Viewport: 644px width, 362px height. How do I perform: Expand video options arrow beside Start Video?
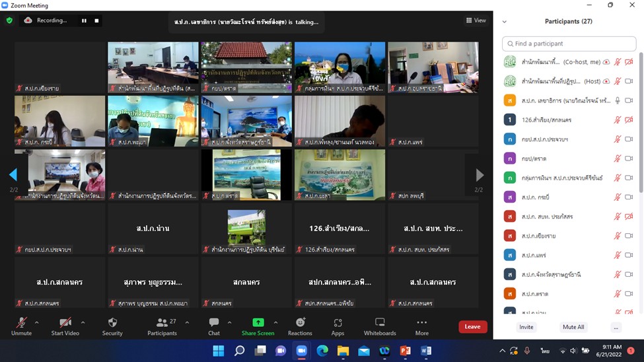(83, 322)
